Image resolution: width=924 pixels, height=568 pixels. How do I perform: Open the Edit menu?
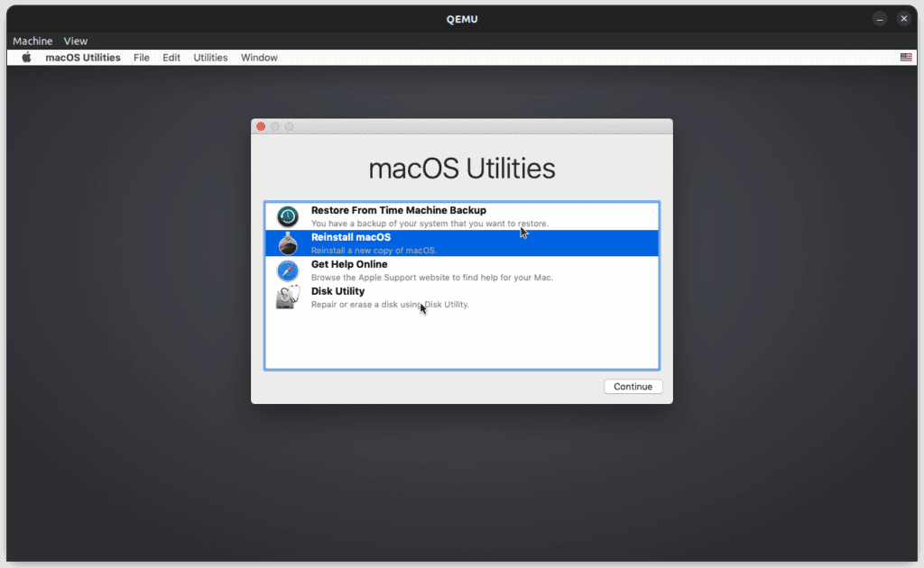(171, 58)
